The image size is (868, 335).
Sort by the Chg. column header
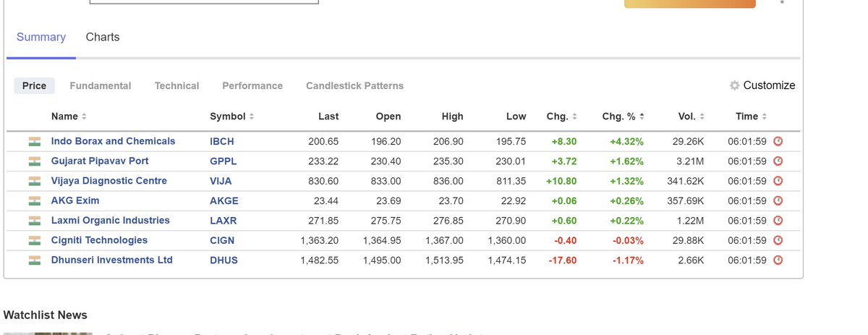click(x=561, y=116)
